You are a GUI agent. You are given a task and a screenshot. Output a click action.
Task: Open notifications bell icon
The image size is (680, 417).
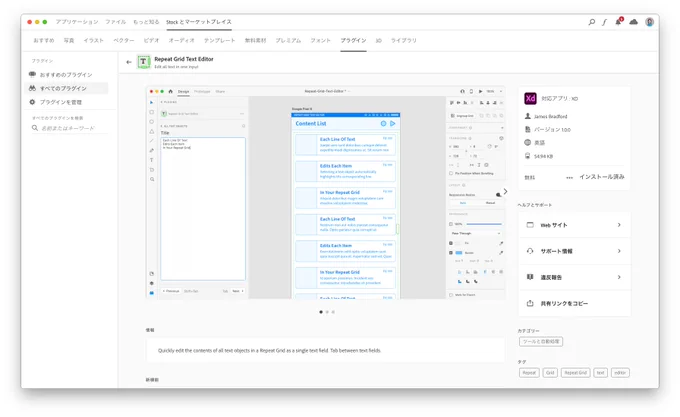point(618,21)
